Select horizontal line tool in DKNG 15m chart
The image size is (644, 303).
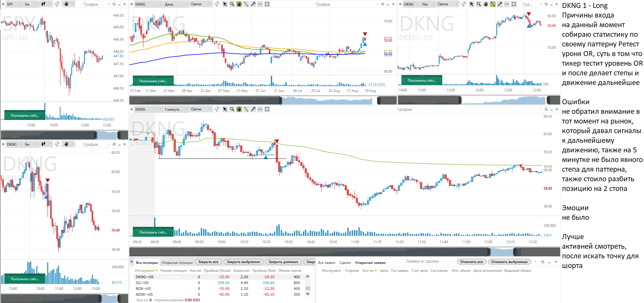(x=507, y=4)
